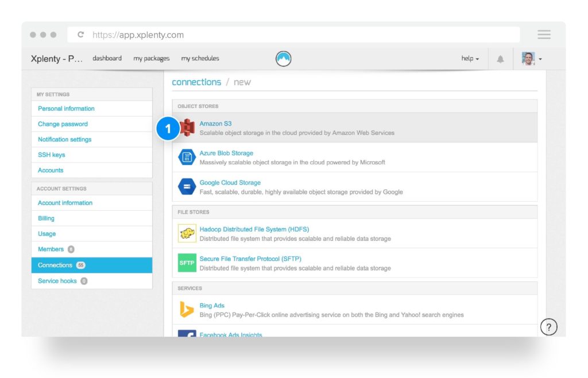Select Change password in the sidebar

click(x=63, y=124)
